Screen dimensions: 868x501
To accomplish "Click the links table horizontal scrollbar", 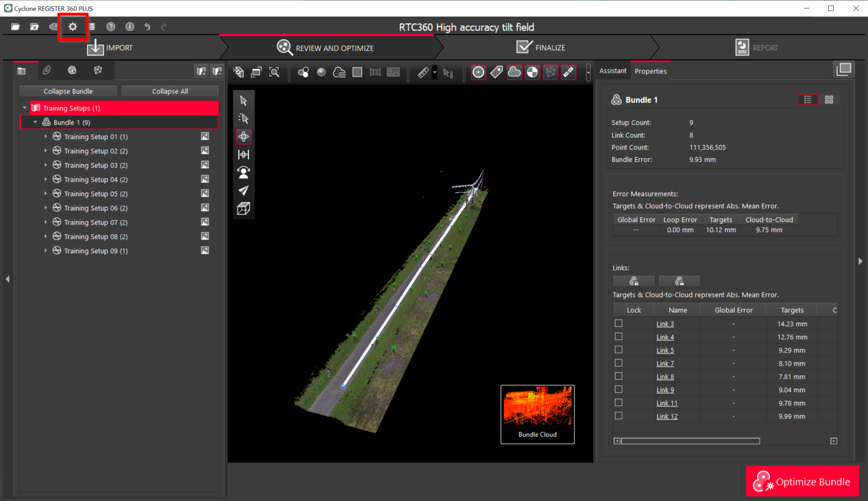I will tap(690, 441).
